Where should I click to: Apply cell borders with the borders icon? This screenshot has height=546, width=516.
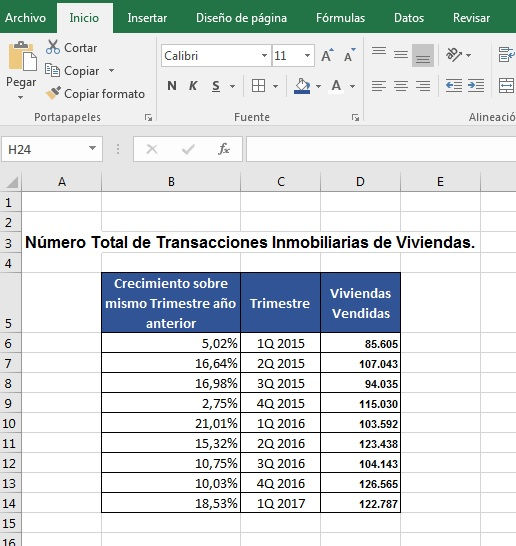pyautogui.click(x=258, y=86)
